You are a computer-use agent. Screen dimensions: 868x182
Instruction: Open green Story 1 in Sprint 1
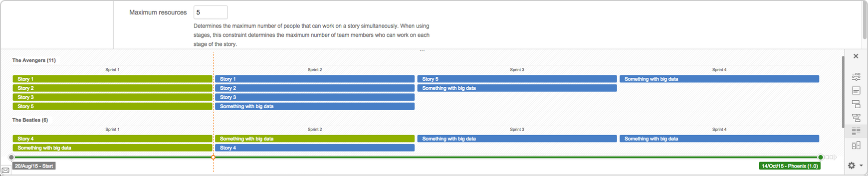tap(112, 79)
